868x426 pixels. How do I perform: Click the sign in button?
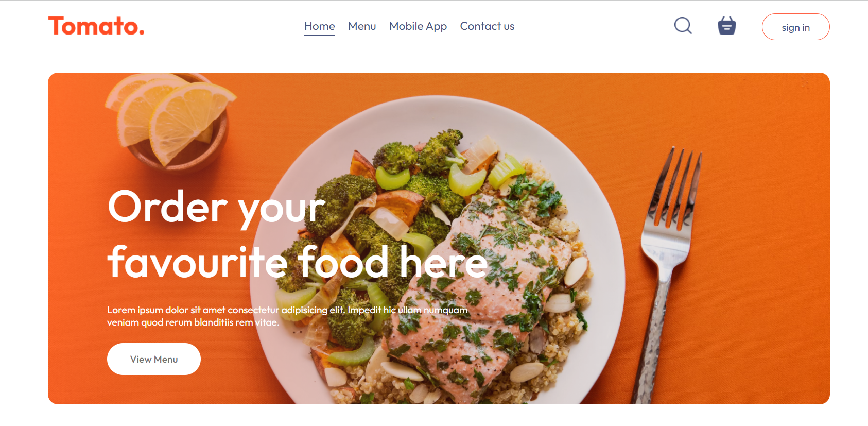tap(795, 27)
